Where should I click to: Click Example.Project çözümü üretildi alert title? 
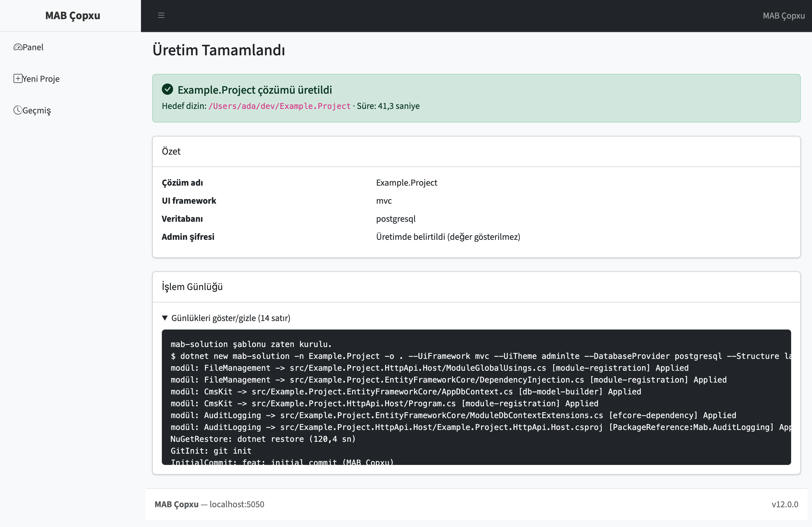[255, 90]
